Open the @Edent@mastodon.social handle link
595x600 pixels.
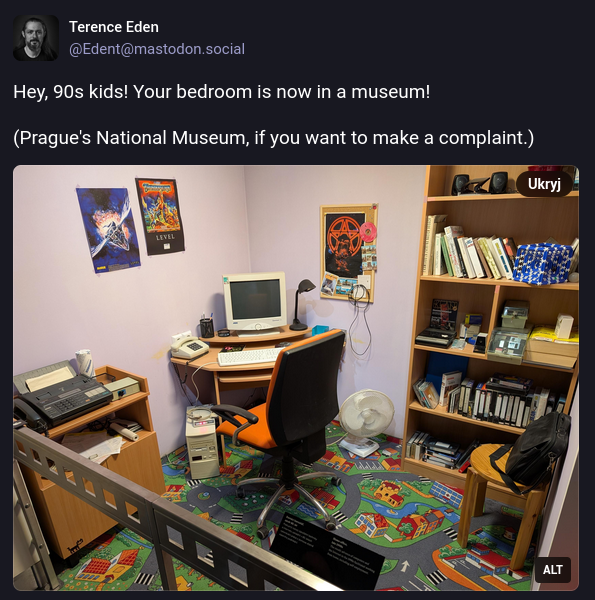157,49
